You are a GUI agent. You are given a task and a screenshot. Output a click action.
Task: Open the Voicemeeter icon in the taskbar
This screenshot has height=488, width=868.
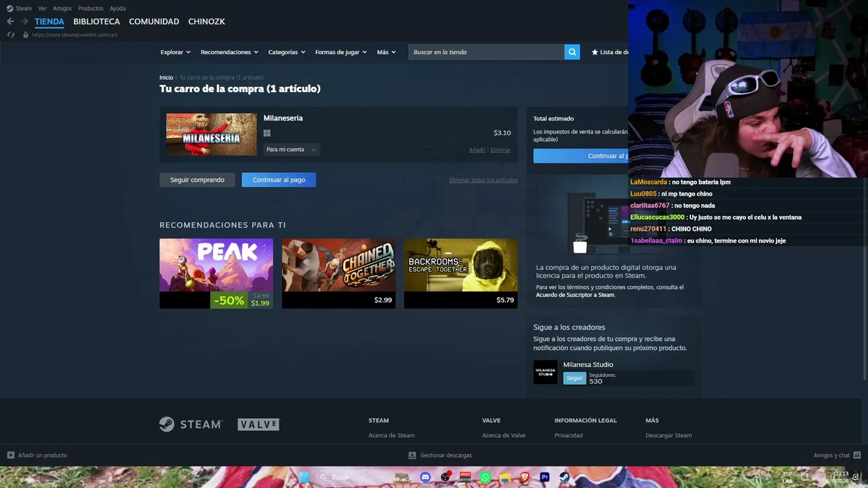tap(465, 477)
